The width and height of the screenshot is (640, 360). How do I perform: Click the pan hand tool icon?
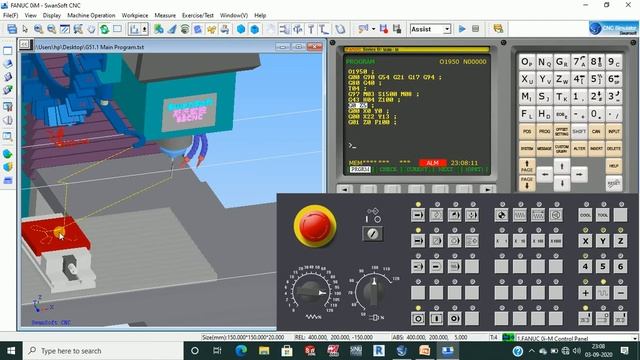(x=91, y=29)
